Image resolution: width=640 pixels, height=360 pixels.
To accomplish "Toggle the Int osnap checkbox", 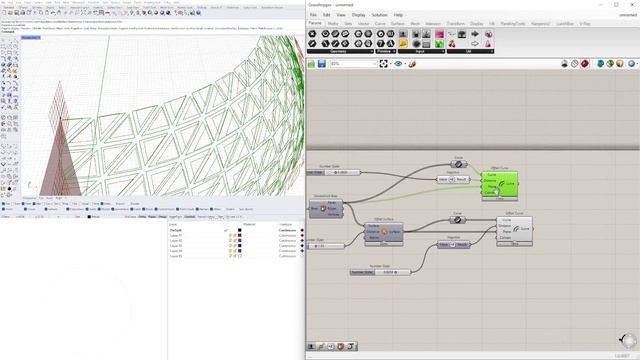I will pos(52,203).
